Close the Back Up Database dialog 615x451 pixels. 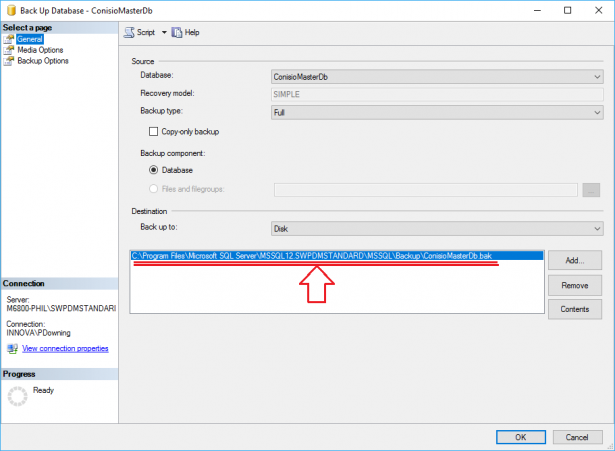(599, 11)
